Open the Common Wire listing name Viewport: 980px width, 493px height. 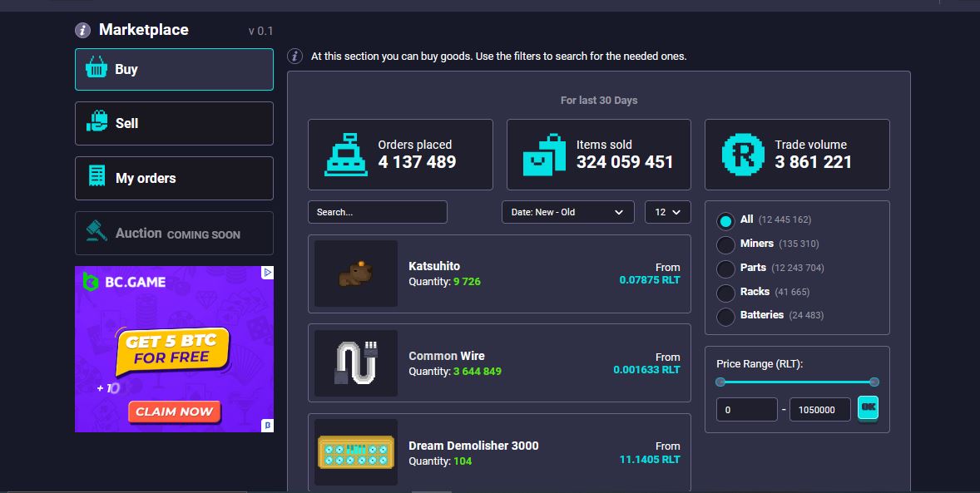tap(446, 356)
